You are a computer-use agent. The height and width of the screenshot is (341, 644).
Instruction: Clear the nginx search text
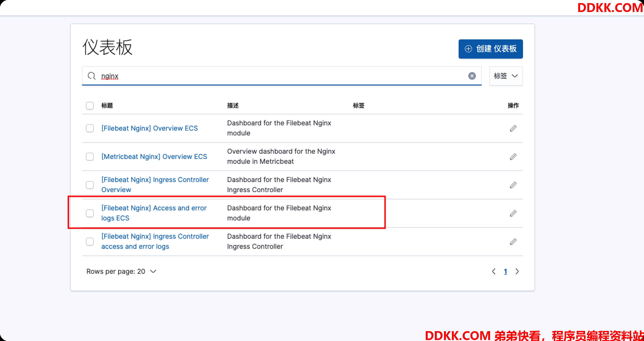472,76
